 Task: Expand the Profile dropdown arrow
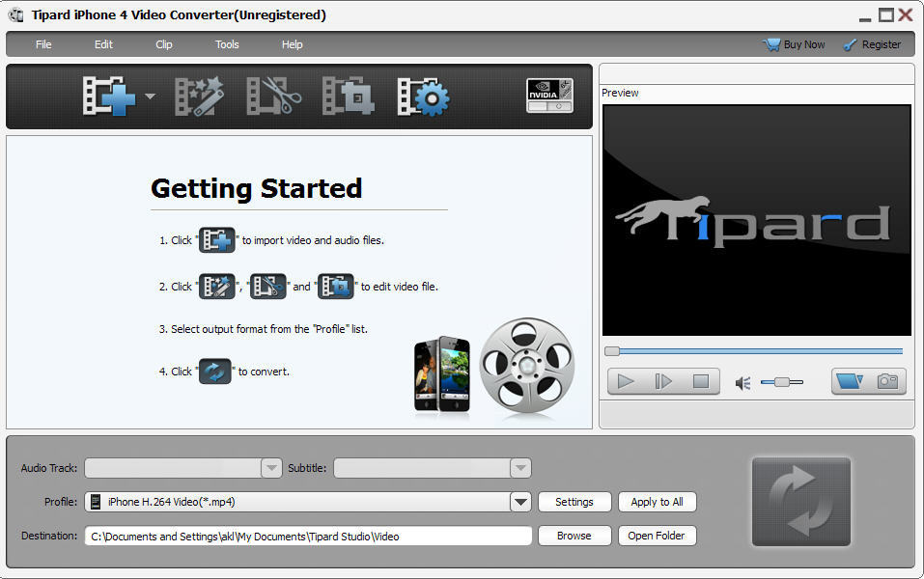(x=520, y=502)
